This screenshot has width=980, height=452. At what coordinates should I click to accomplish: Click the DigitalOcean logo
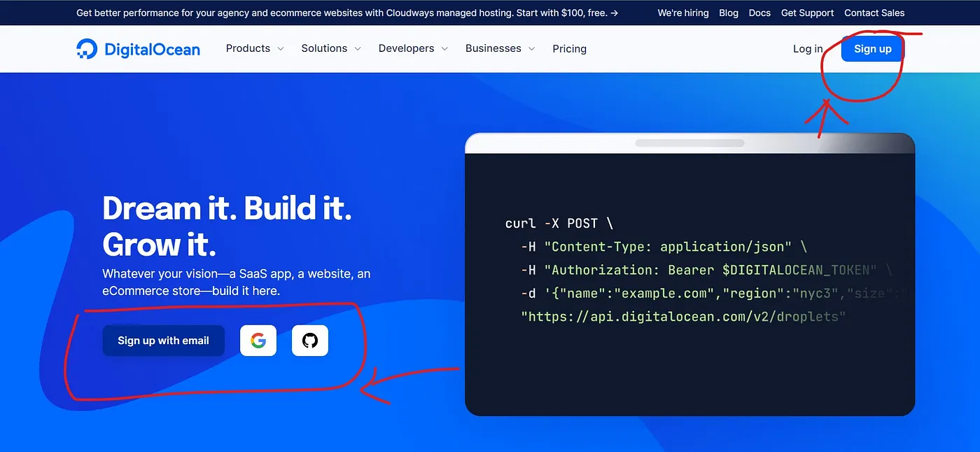pos(138,49)
